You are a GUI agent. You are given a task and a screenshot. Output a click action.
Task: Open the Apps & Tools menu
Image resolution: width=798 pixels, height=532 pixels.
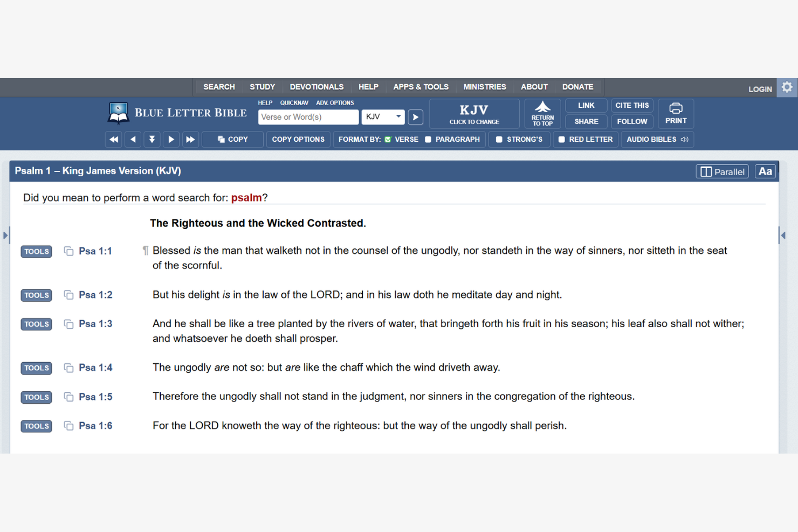[x=421, y=87]
